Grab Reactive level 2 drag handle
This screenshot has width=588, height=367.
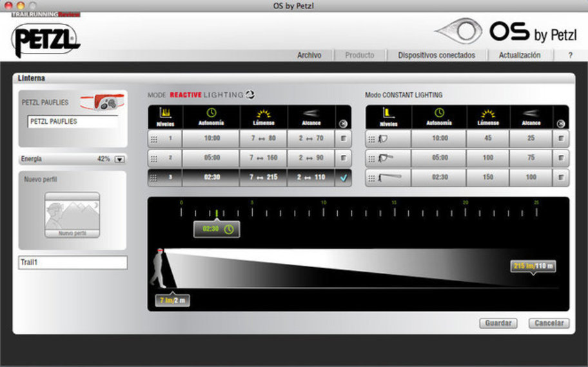click(x=153, y=159)
